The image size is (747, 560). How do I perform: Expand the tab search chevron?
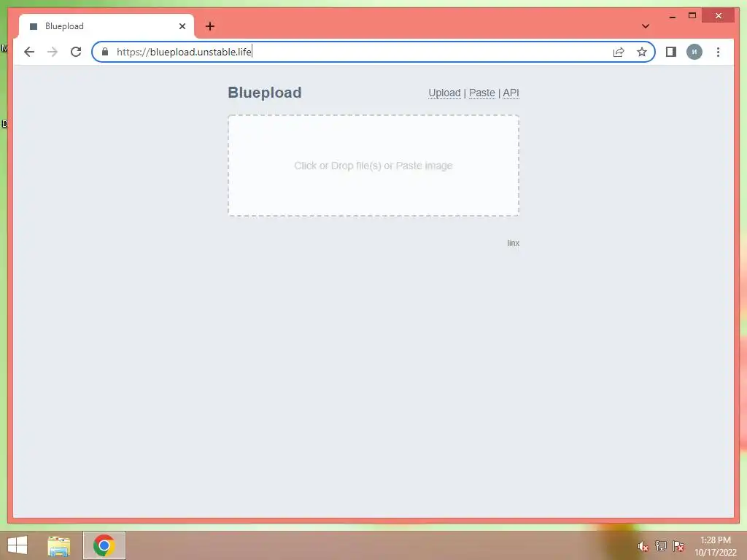[x=646, y=26]
